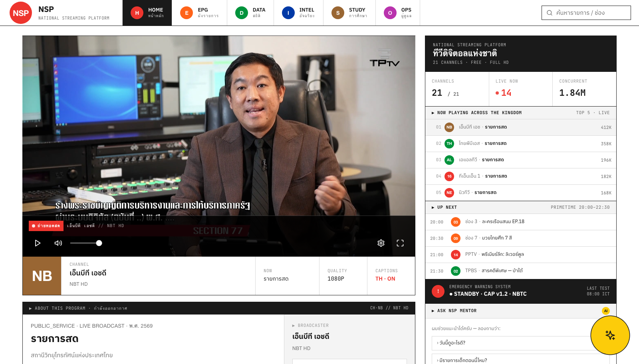Viewport: 639px width, 364px height.
Task: Open the 358K viewers row
Action: [520, 144]
